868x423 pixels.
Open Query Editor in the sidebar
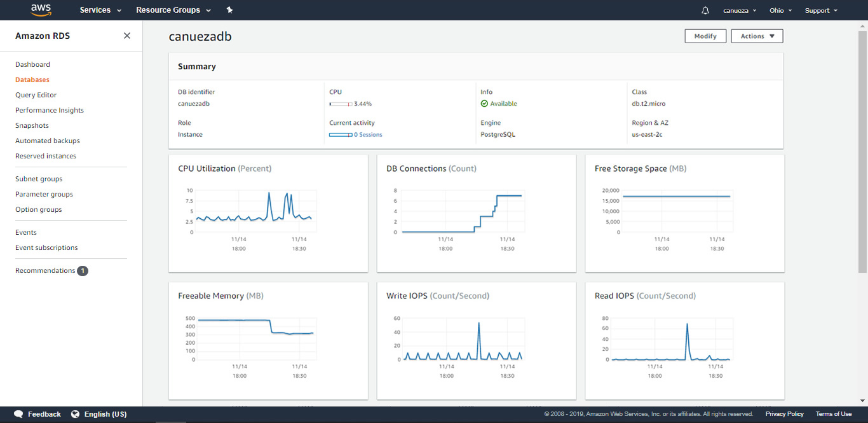(x=36, y=95)
